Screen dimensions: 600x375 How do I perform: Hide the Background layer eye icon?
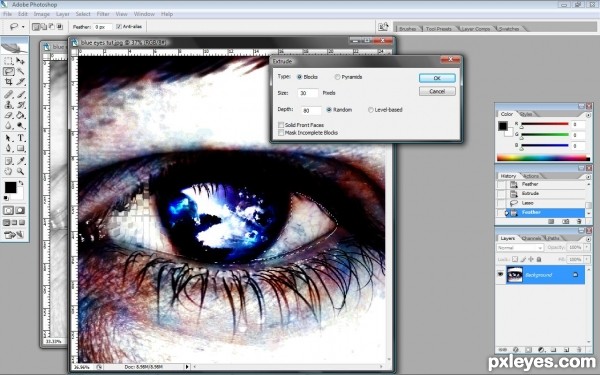(500, 274)
